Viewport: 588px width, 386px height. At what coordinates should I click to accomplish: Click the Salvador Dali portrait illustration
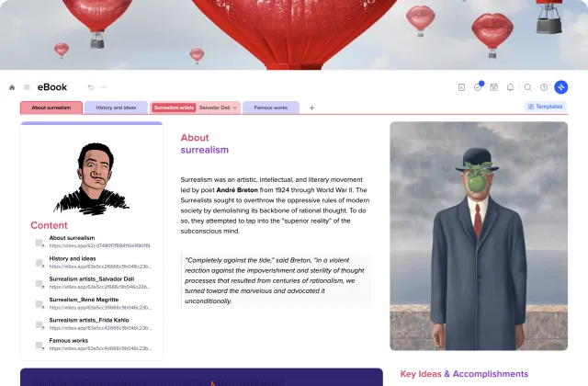(92, 178)
